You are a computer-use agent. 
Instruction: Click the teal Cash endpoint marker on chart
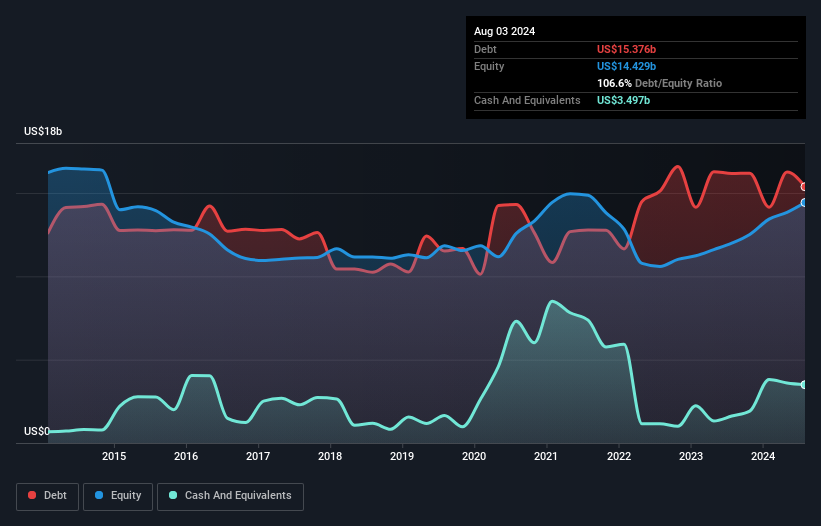[804, 385]
